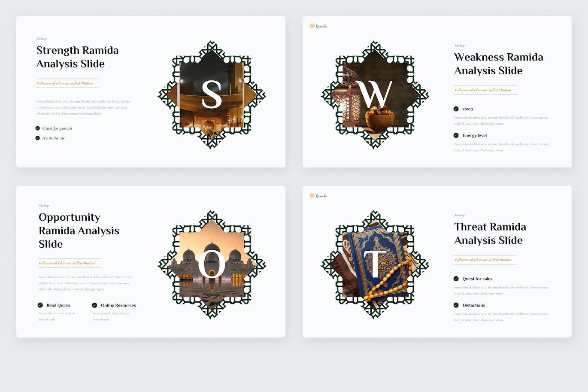The image size is (588, 392).
Task: Click body paragraph on Opportunity slide
Action: 85,283
